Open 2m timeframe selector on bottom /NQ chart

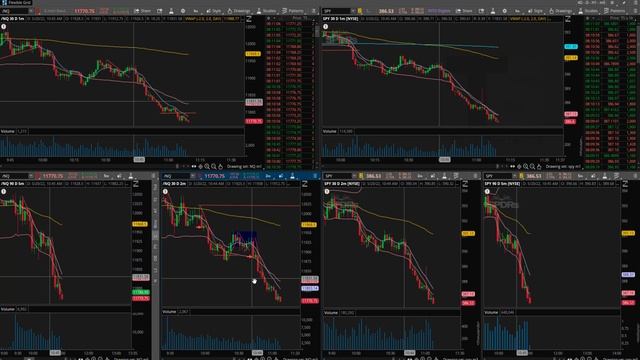(268, 176)
